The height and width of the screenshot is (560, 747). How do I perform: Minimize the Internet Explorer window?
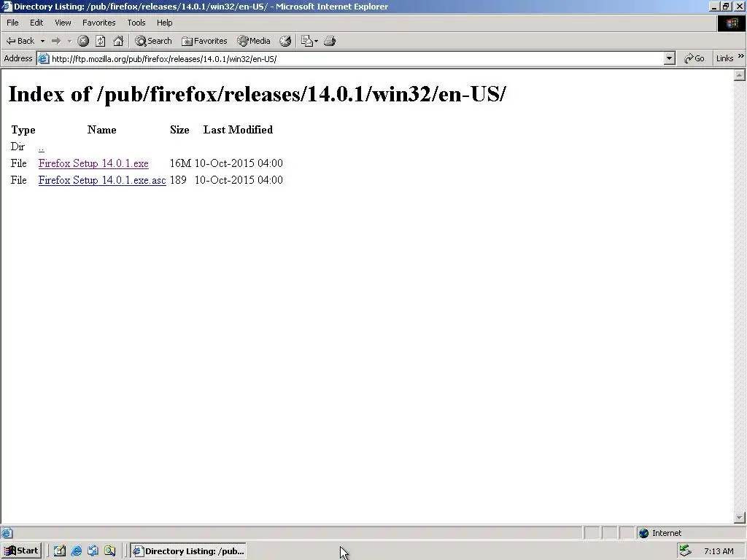(713, 6)
